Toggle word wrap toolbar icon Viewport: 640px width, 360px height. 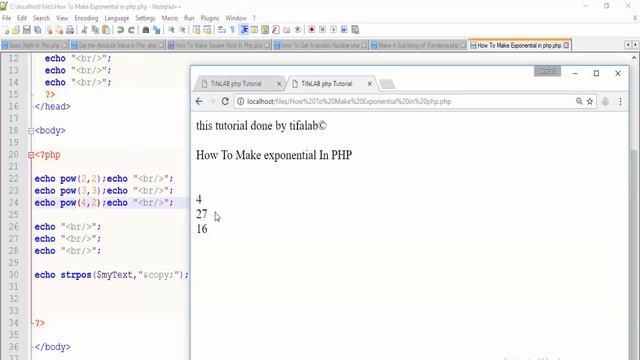click(222, 30)
